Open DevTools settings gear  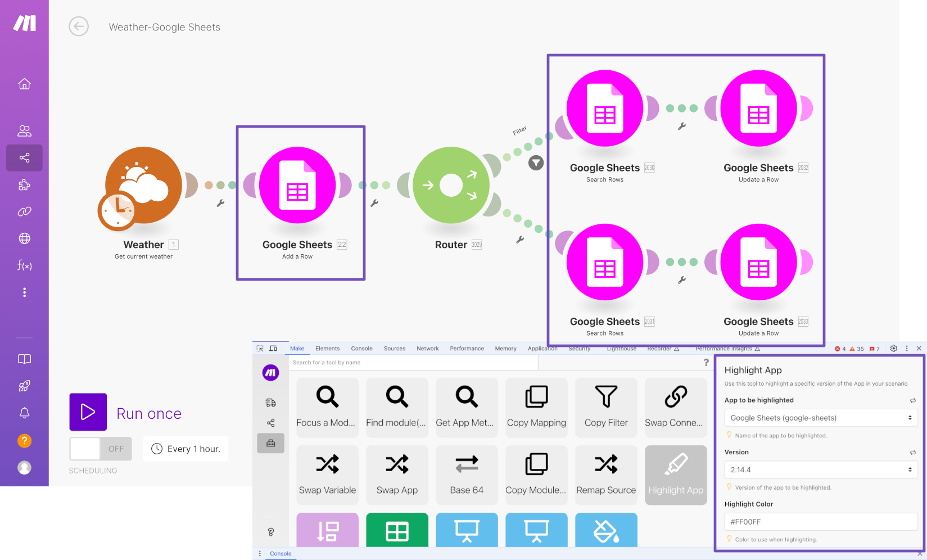[x=894, y=349]
